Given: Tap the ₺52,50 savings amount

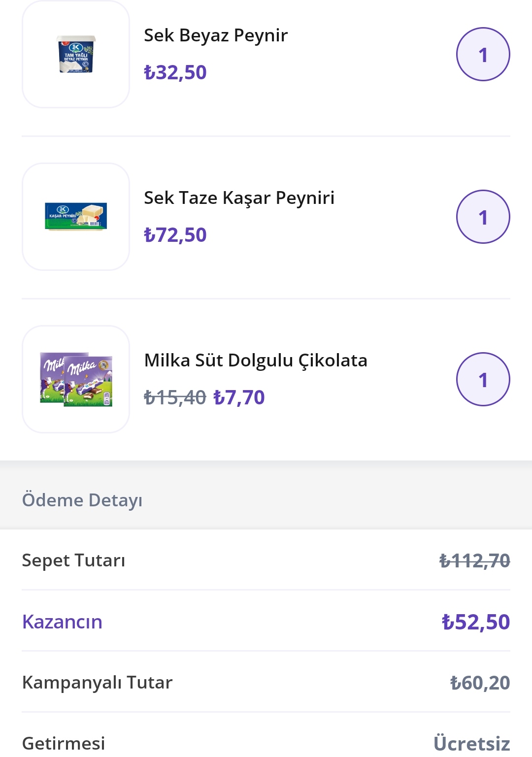Looking at the screenshot, I should (x=476, y=622).
